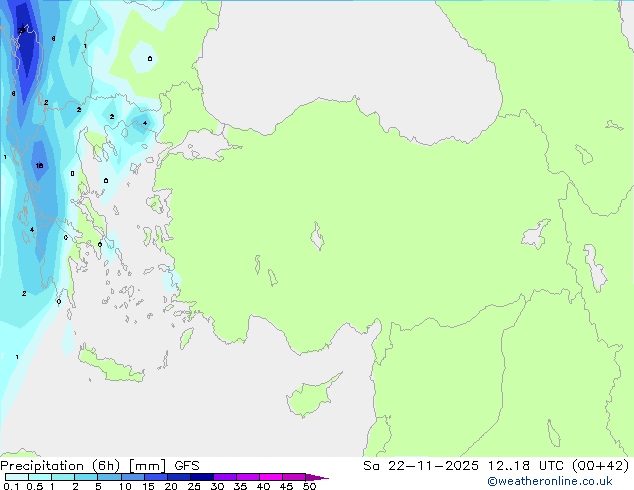Image resolution: width=634 pixels, height=490 pixels.
Task: Click the '10' legend label
Action: (x=125, y=486)
